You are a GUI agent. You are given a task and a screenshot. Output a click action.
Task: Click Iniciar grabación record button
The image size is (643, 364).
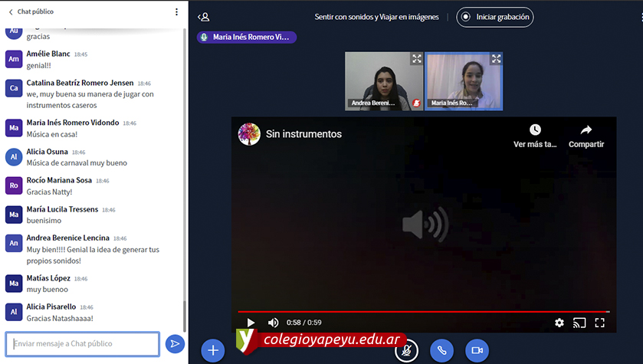495,17
